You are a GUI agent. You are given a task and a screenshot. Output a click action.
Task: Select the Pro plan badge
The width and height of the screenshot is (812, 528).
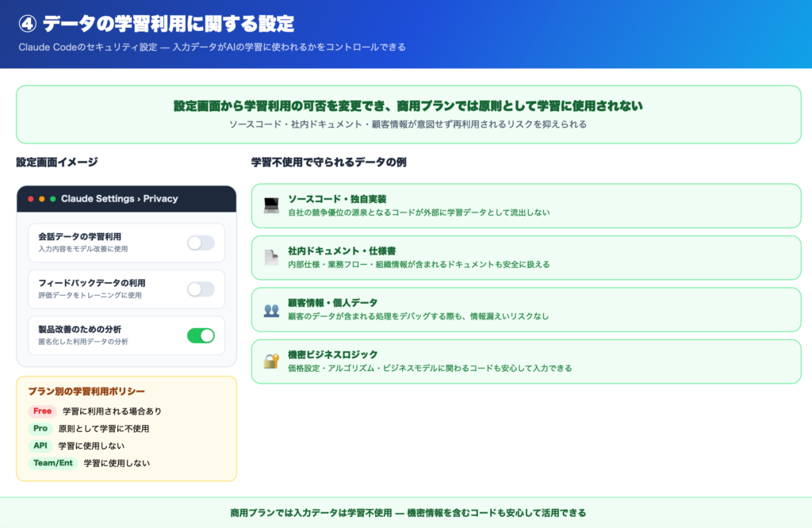tap(40, 429)
